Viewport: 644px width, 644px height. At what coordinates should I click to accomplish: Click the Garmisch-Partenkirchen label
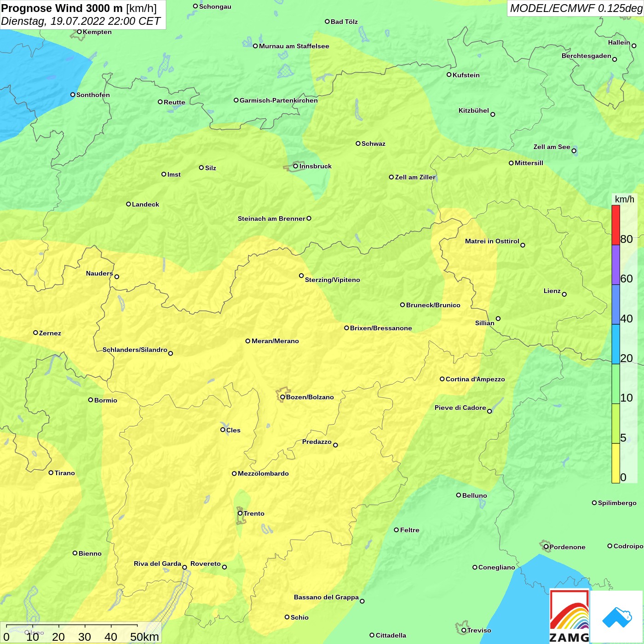(279, 100)
